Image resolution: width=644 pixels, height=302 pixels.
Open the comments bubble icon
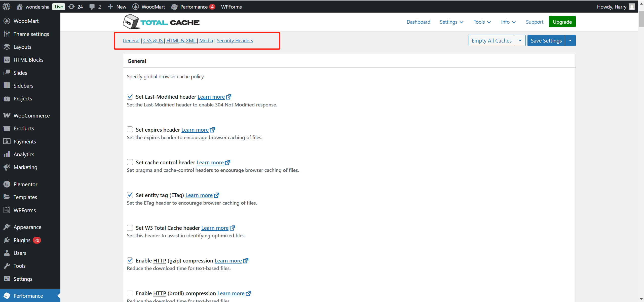pyautogui.click(x=92, y=7)
